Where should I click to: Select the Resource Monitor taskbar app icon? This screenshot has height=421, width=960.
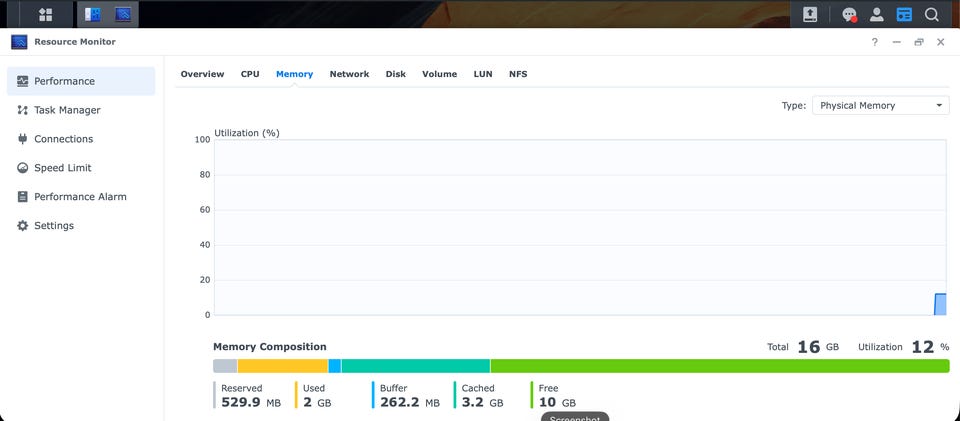click(123, 14)
